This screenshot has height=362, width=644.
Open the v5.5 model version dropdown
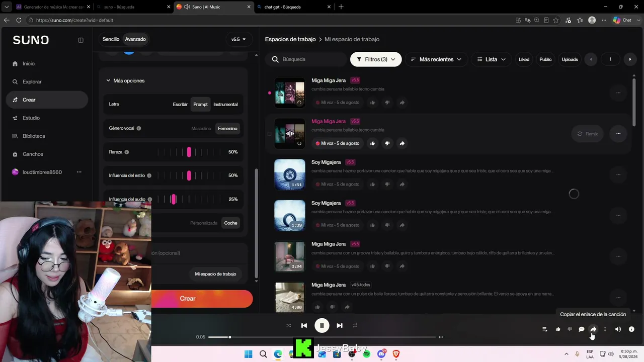click(x=238, y=39)
